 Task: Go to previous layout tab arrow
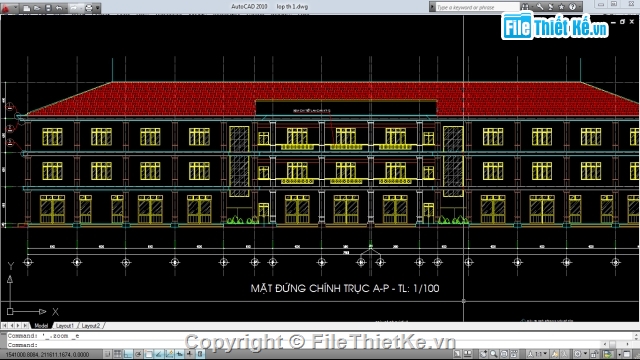click(11, 326)
